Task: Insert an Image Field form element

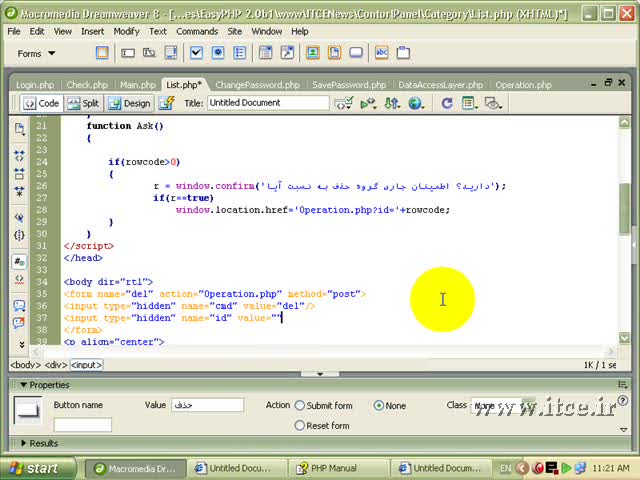Action: [x=313, y=53]
